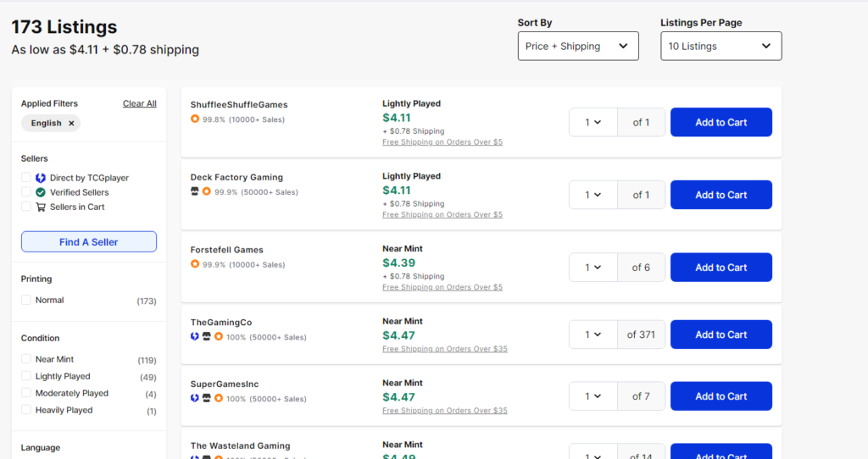
Task: Add Forstefell Games listing to cart
Action: click(x=721, y=267)
